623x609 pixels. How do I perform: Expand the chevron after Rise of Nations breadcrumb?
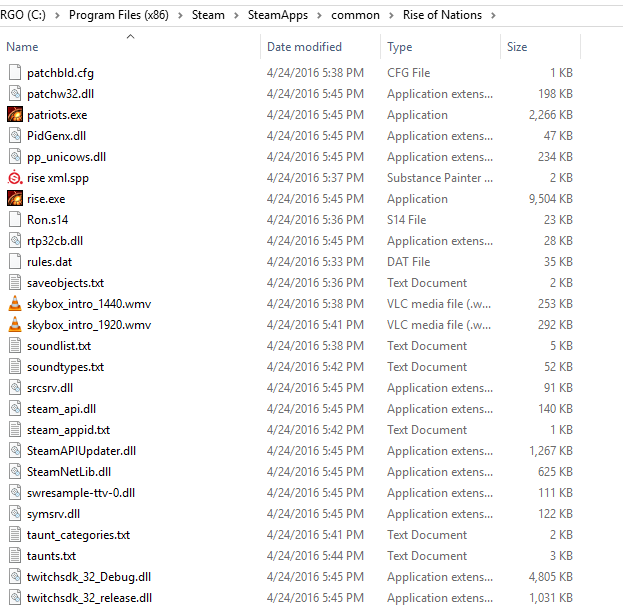(493, 15)
